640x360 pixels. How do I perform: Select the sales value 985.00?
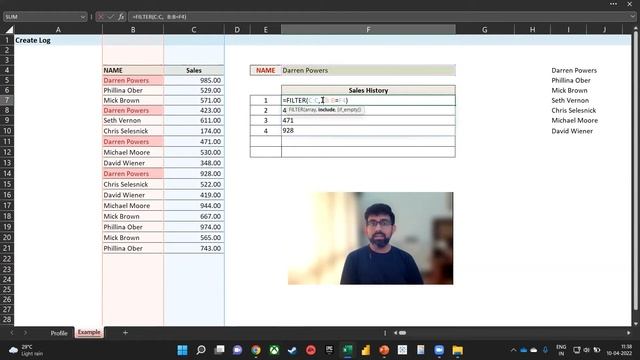[x=193, y=80]
